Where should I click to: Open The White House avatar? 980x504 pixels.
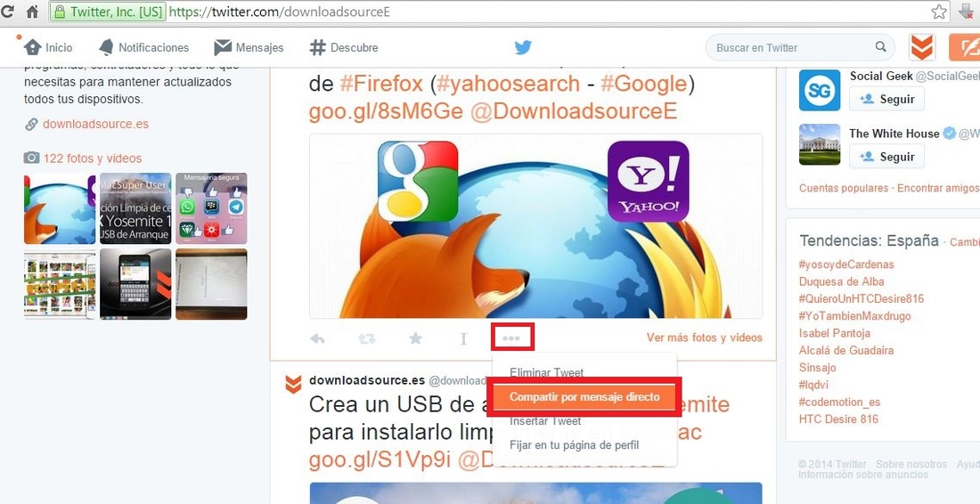[820, 144]
